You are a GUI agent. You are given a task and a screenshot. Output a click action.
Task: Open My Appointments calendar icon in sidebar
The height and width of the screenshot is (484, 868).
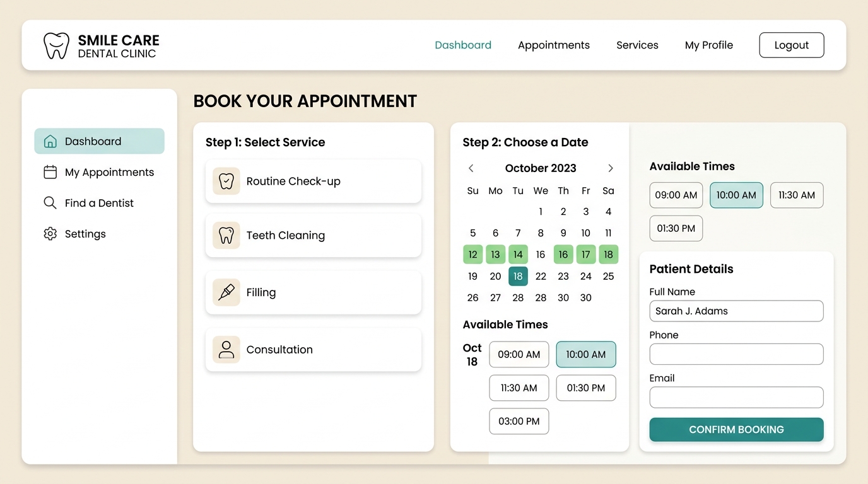50,172
